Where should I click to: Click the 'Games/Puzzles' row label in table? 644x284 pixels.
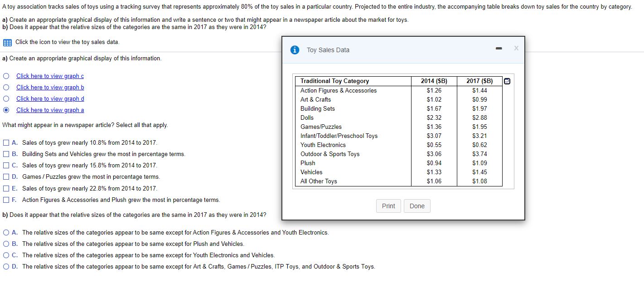pos(321,127)
